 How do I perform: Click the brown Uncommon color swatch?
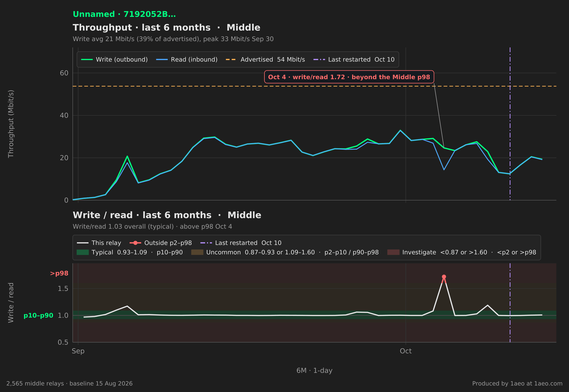[197, 252]
